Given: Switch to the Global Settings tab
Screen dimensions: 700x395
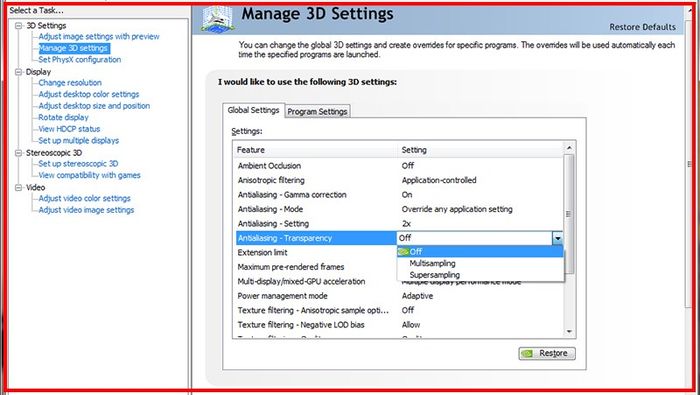Looking at the screenshot, I should coord(253,110).
